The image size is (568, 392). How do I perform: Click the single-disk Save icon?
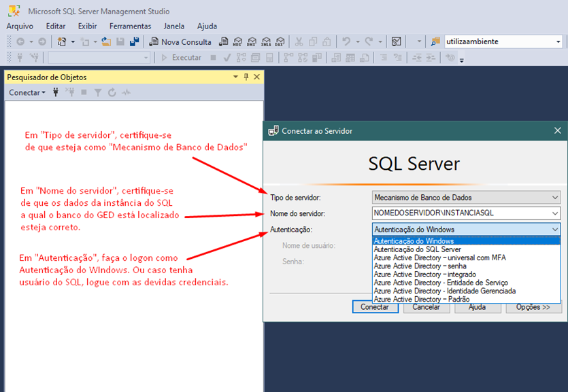point(120,42)
